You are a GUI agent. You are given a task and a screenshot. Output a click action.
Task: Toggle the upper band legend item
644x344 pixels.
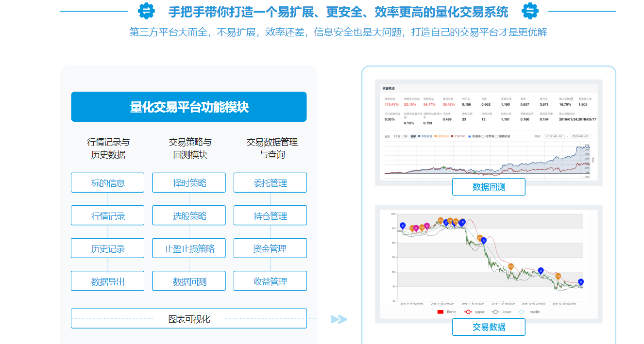[x=475, y=312]
